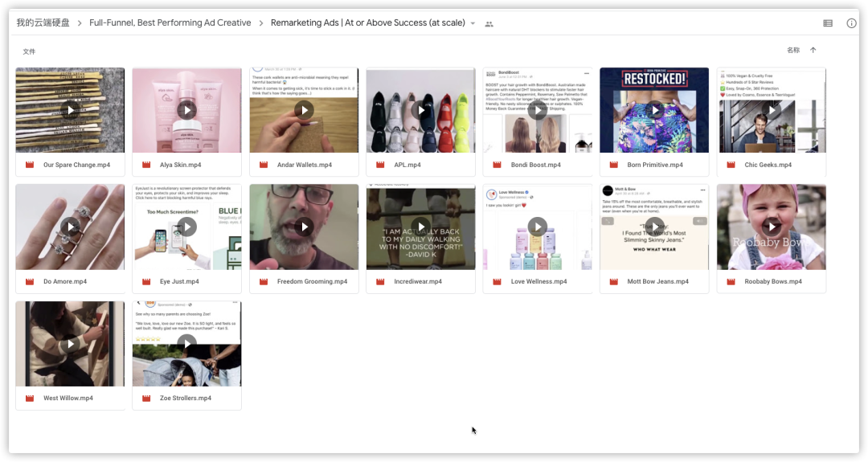Click the 文件 section header
This screenshot has height=462, width=868.
pos(29,51)
